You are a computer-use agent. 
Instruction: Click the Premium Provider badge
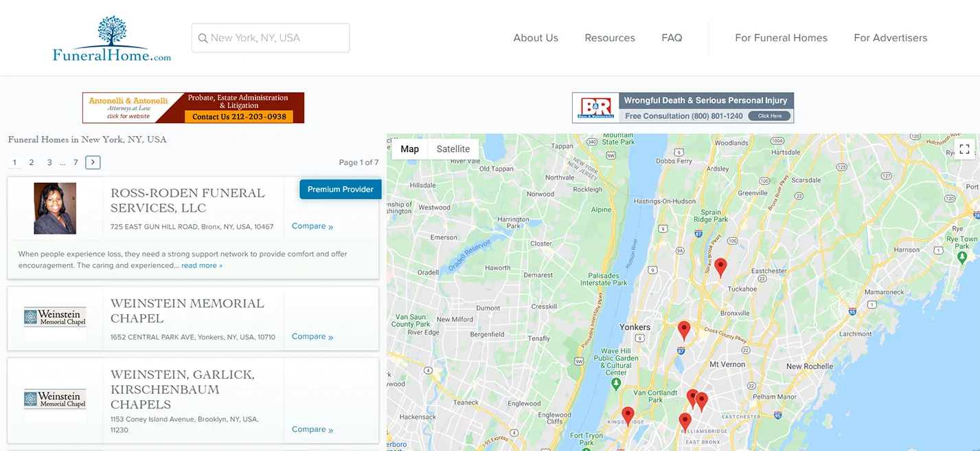tap(341, 189)
